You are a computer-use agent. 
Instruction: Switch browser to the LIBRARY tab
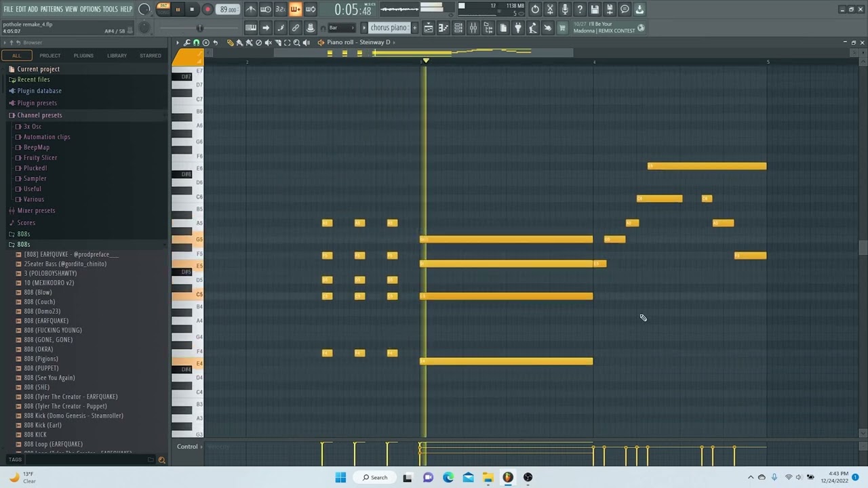coord(117,56)
